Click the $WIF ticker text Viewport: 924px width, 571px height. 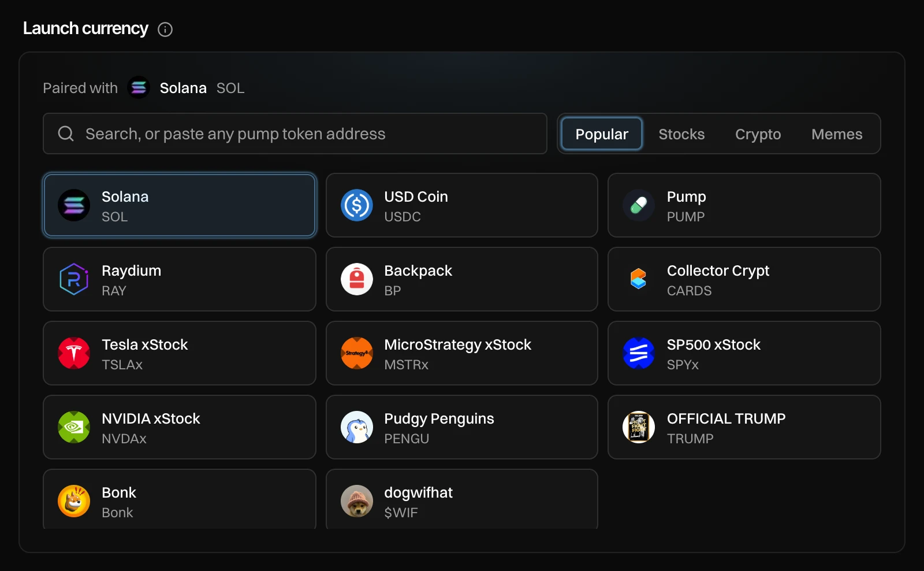pos(401,513)
